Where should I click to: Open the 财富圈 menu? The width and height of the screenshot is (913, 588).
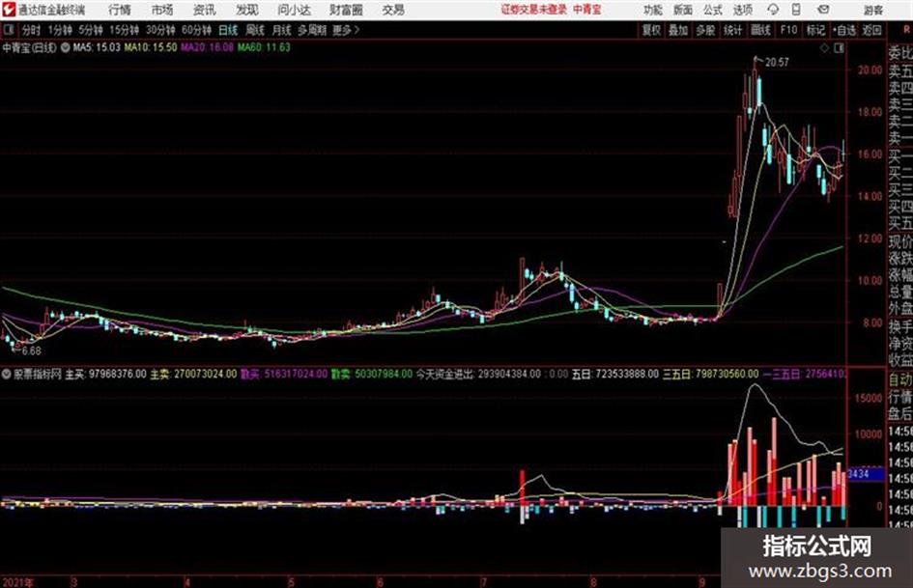point(346,10)
